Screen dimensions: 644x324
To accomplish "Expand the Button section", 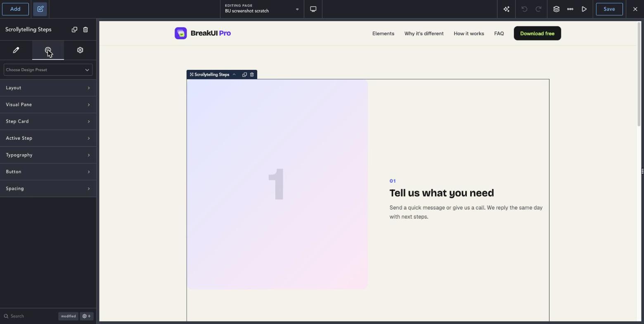I will click(x=48, y=172).
